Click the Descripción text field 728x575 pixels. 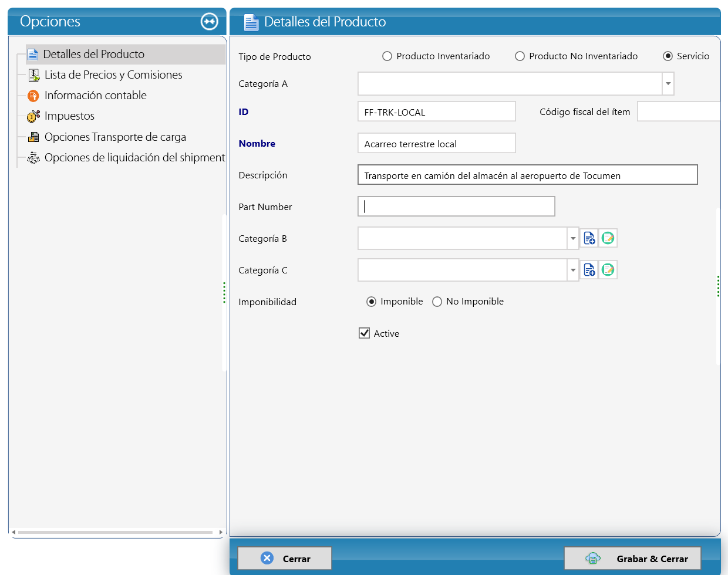pos(528,175)
